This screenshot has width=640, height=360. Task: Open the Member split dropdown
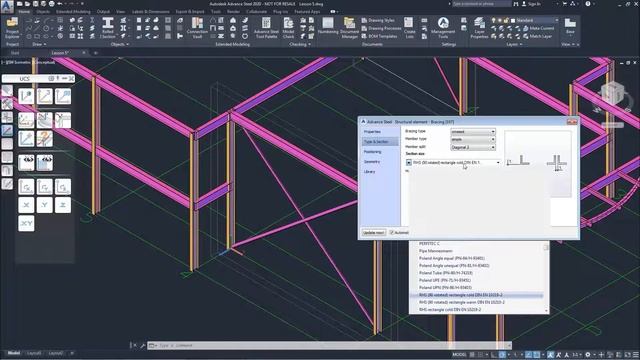pos(473,147)
